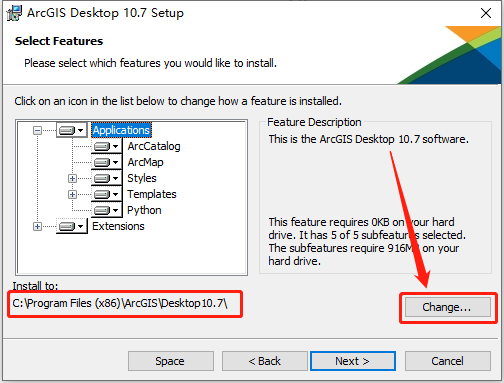504x383 pixels.
Task: Open the ArcMap feature install-state dropdown
Action: (x=106, y=162)
